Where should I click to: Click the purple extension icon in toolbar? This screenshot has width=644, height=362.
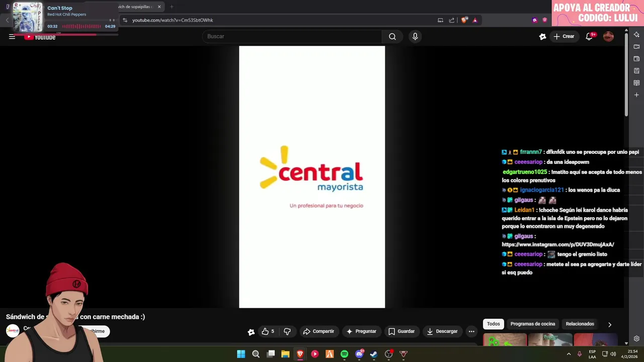[534, 20]
